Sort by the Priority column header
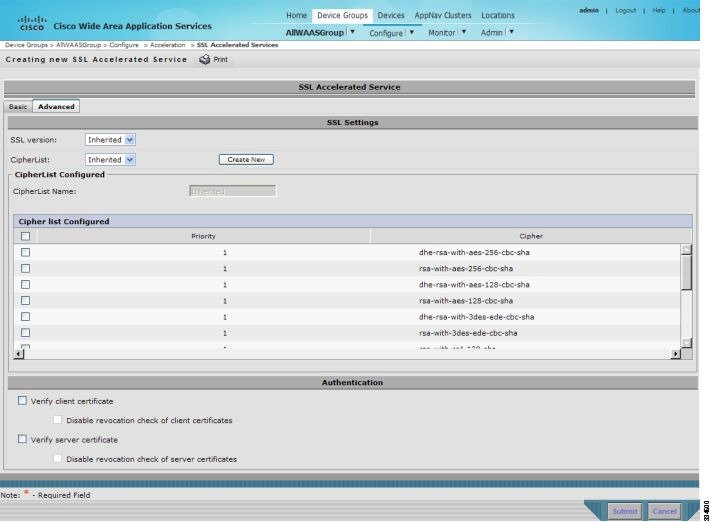This screenshot has width=711, height=522. click(x=203, y=236)
